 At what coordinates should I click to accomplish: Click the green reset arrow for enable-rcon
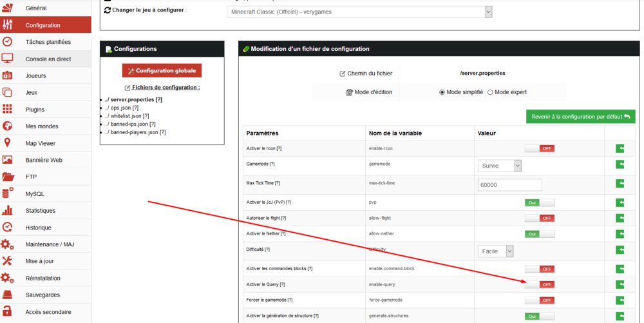pyautogui.click(x=620, y=148)
